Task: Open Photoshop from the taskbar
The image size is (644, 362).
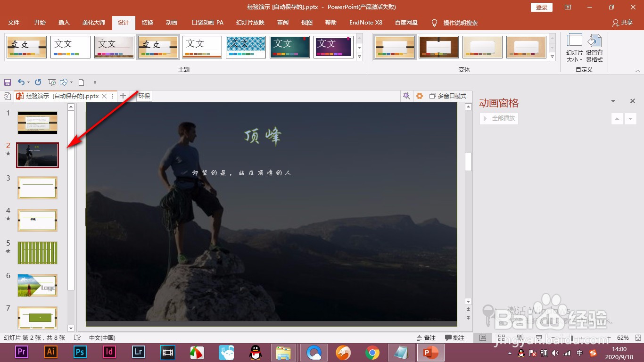Action: [x=80, y=352]
